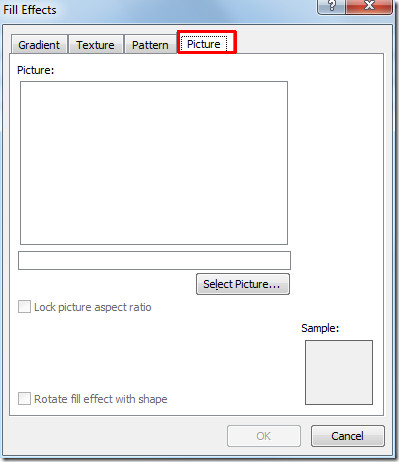
Task: Click the Sample label text
Action: tap(320, 328)
